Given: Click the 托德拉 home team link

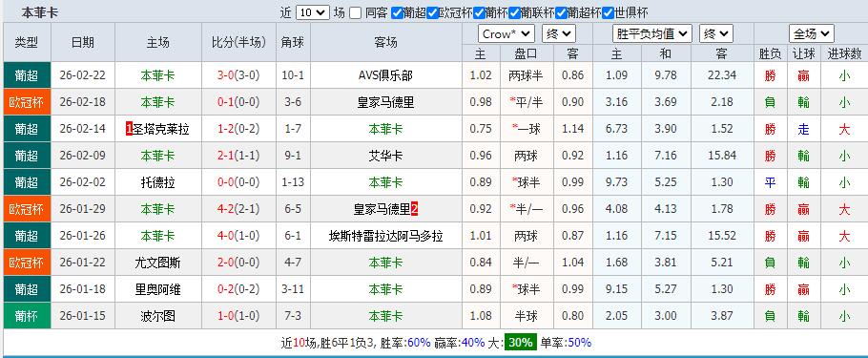Looking at the screenshot, I should tap(158, 182).
